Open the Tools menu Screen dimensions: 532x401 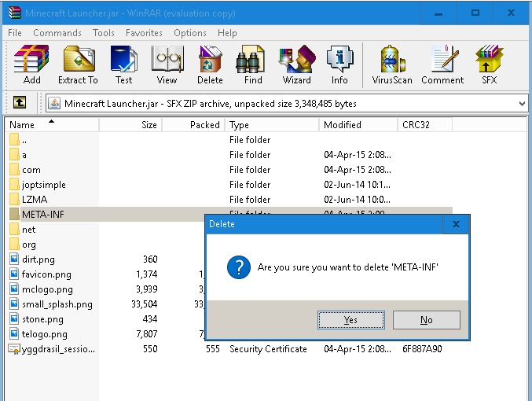tap(104, 32)
